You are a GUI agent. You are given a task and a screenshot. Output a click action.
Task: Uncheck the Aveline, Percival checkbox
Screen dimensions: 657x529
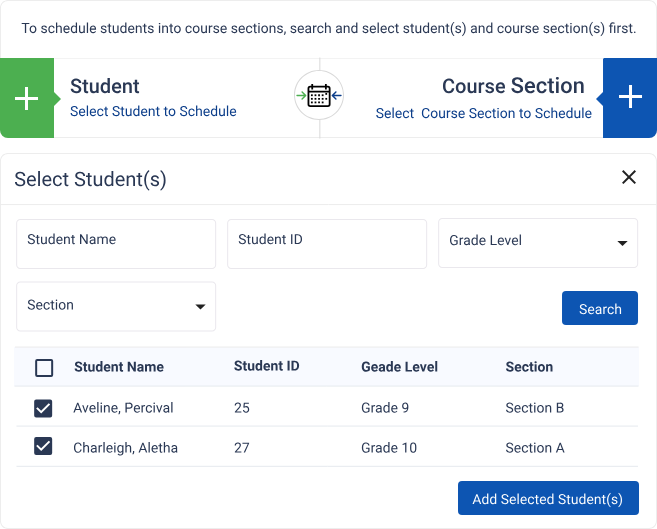tap(43, 408)
